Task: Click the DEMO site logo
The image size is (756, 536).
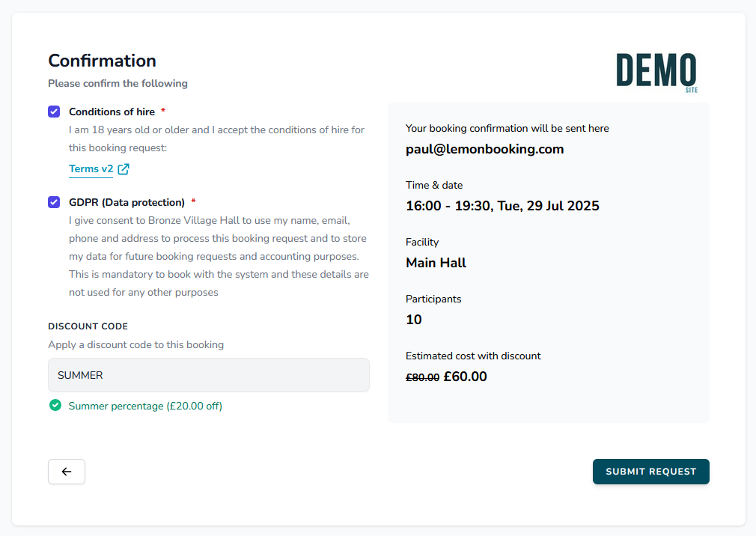Action: coord(656,71)
